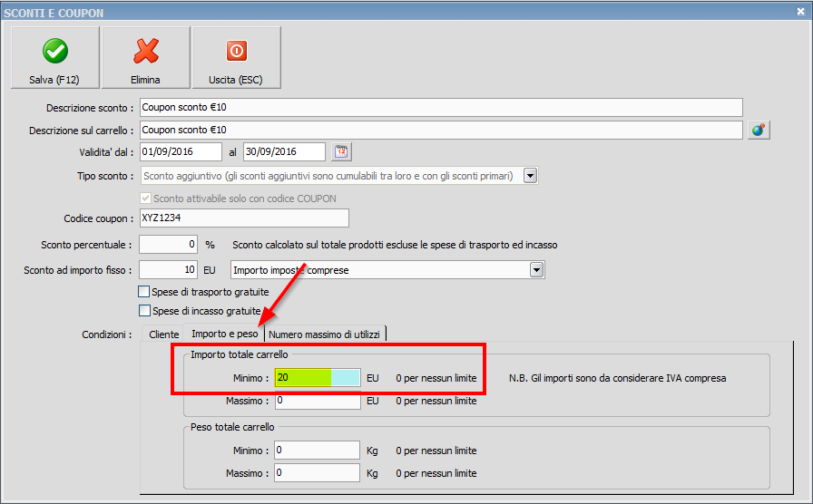Click the red X Elimina button
Screen dimensions: 813x504
(x=145, y=57)
